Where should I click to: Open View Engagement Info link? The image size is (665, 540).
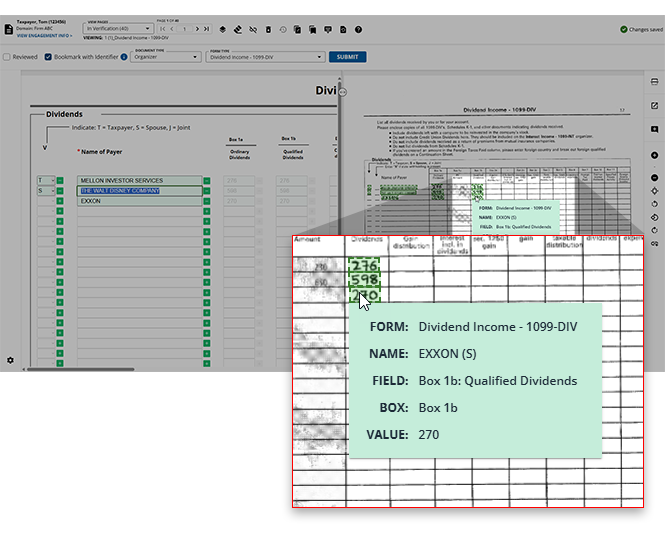(44, 35)
